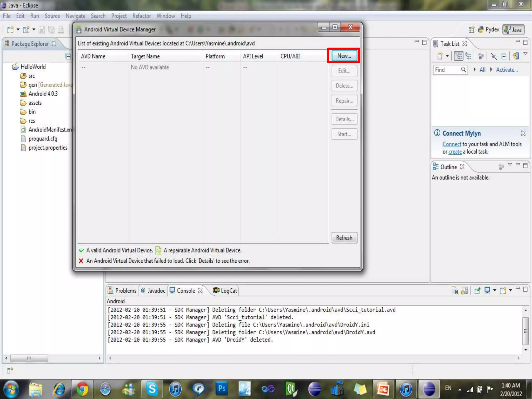Switch to the LogCat tab
The height and width of the screenshot is (399, 532).
pos(225,290)
